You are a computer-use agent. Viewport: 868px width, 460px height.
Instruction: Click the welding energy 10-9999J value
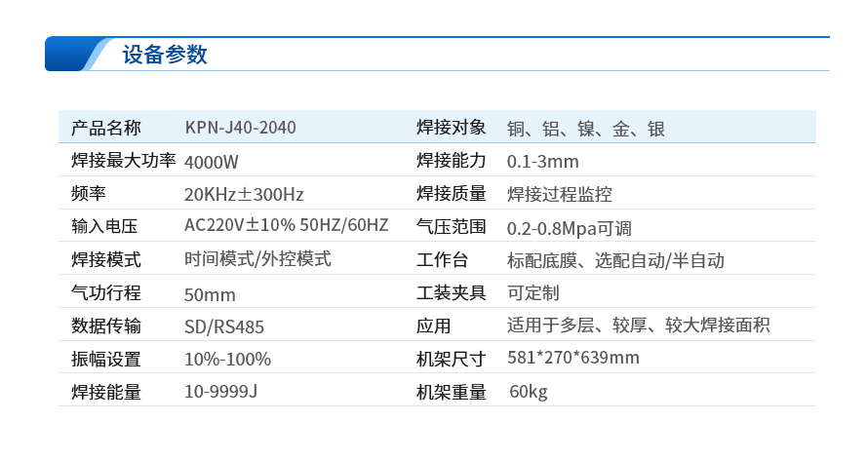[x=220, y=392]
